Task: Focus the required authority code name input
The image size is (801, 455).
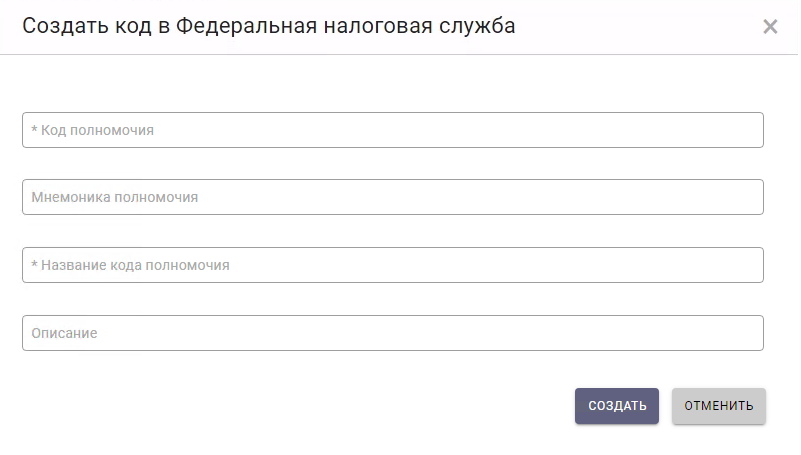Action: [x=392, y=265]
